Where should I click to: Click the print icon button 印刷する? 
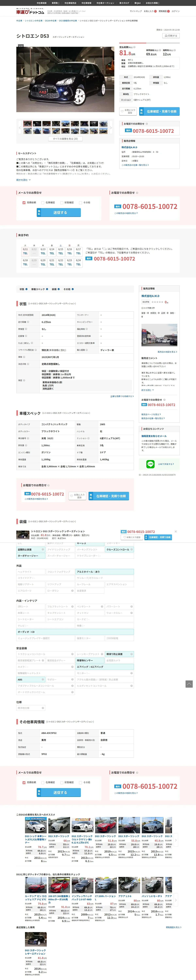click(171, 35)
